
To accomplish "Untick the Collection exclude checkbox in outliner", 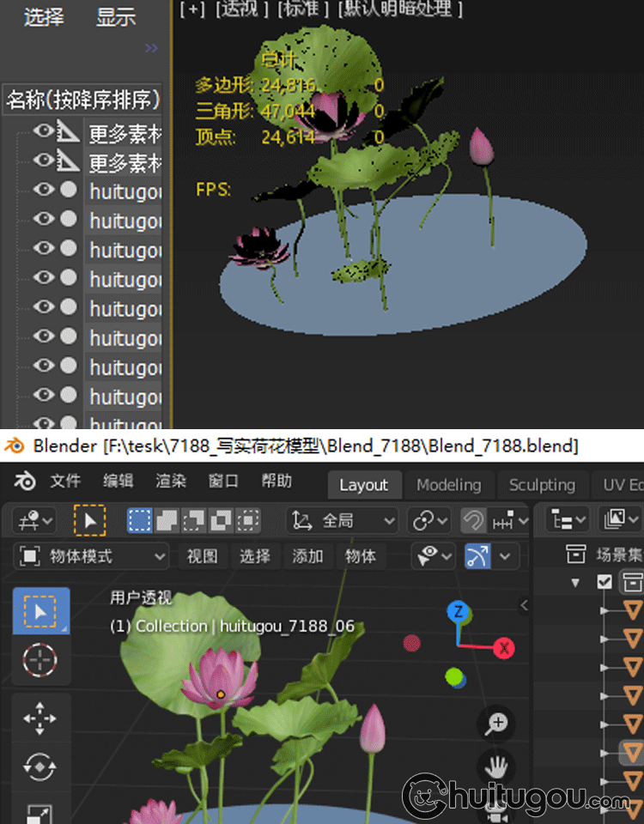I will 605,582.
